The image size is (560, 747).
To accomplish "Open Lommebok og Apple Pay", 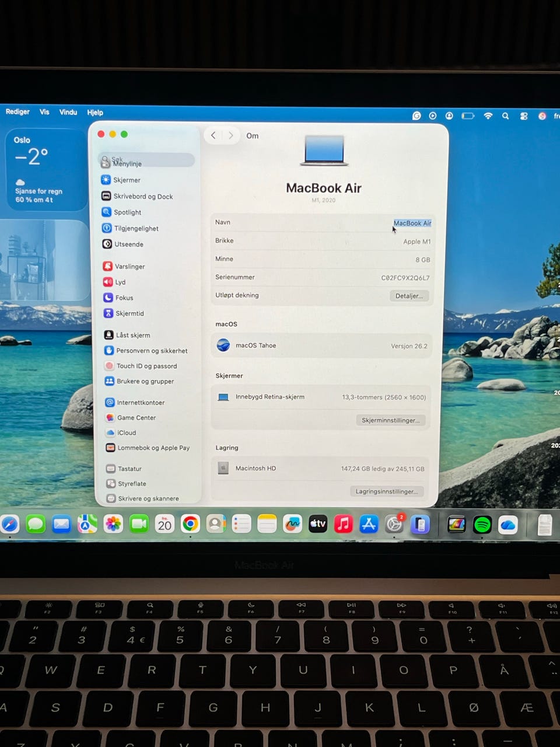I will pos(148,448).
